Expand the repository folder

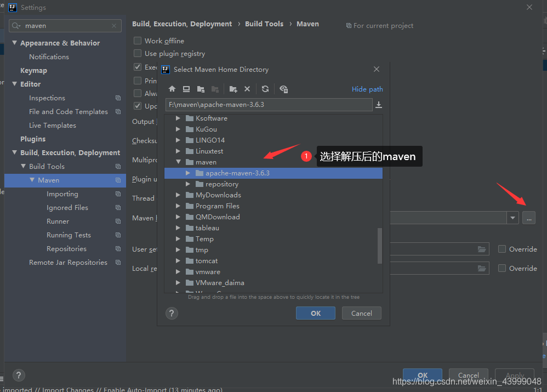click(x=187, y=184)
